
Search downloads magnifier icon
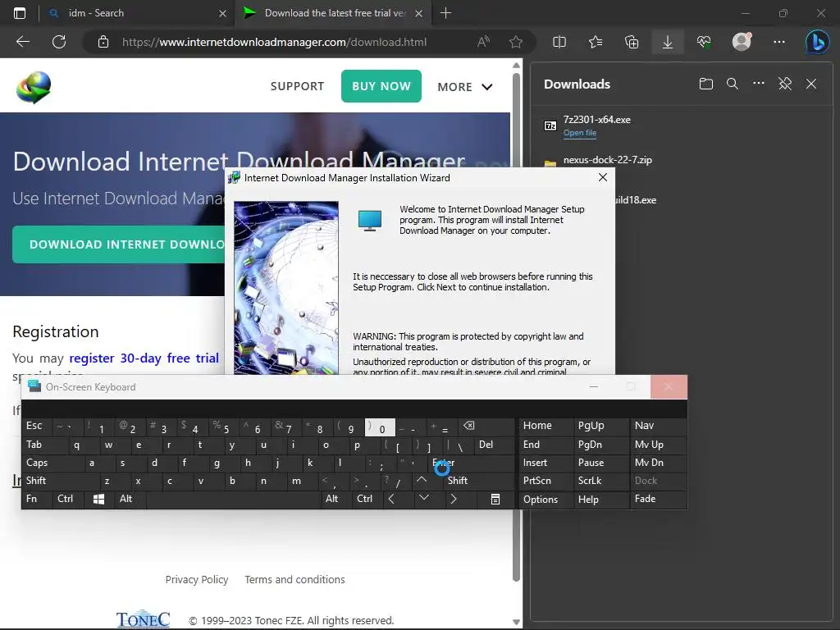coord(733,84)
